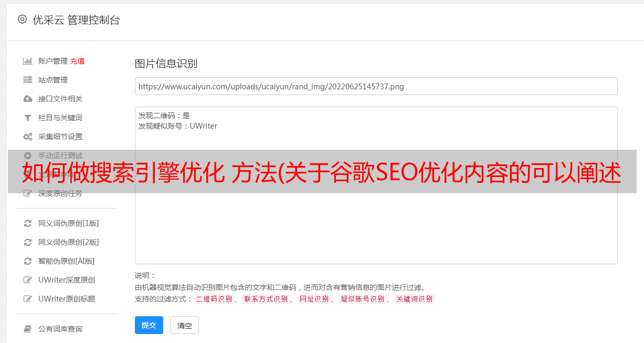This screenshot has width=644, height=343.
Task: Click the 二维码识别 tag
Action: tap(214, 299)
